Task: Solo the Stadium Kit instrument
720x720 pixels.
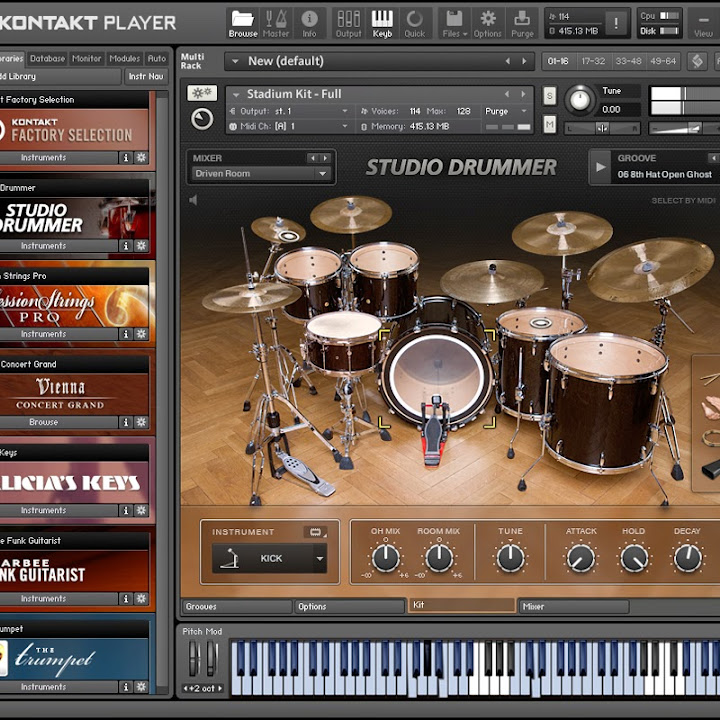Action: coord(550,96)
